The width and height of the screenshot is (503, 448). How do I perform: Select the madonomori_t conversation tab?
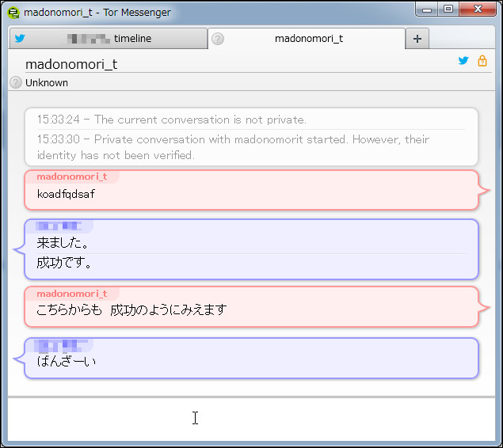307,39
